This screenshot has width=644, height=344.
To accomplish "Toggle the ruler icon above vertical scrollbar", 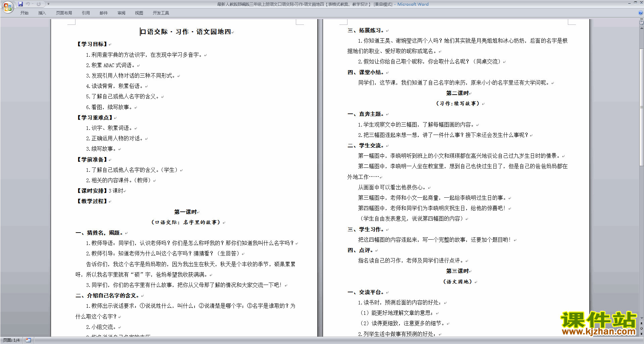I will click(642, 23).
